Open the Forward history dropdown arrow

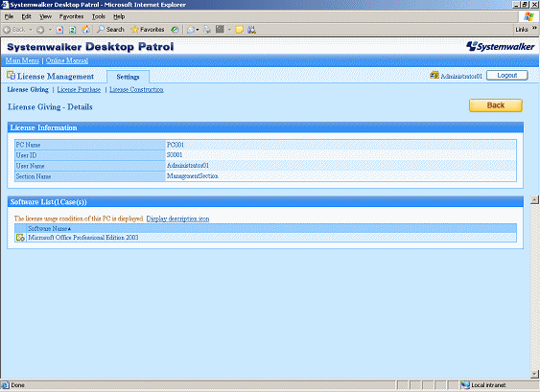click(50, 30)
